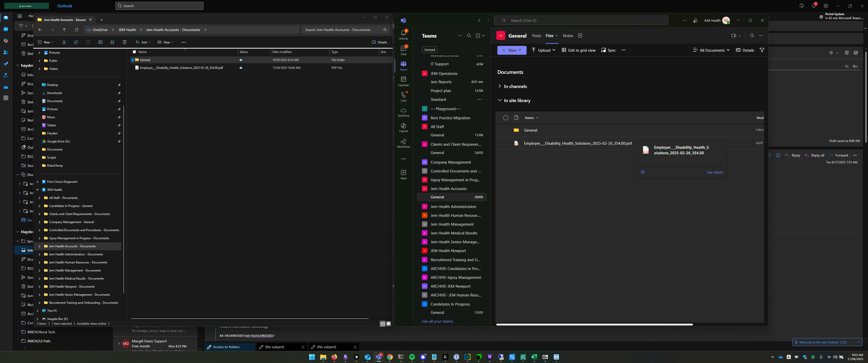Image resolution: width=868 pixels, height=363 pixels.
Task: Click Cut icon in File Explorer toolbar
Action: click(64, 42)
